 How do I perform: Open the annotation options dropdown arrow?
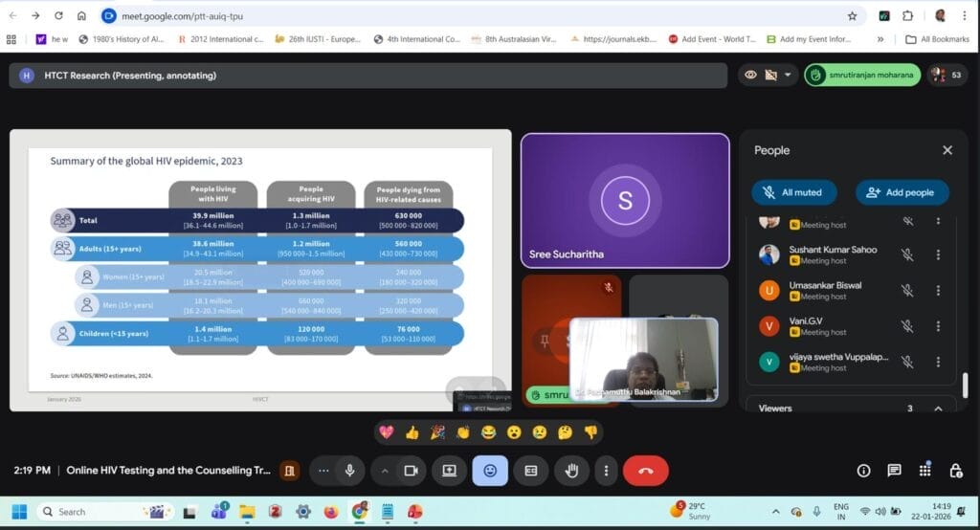click(x=788, y=76)
